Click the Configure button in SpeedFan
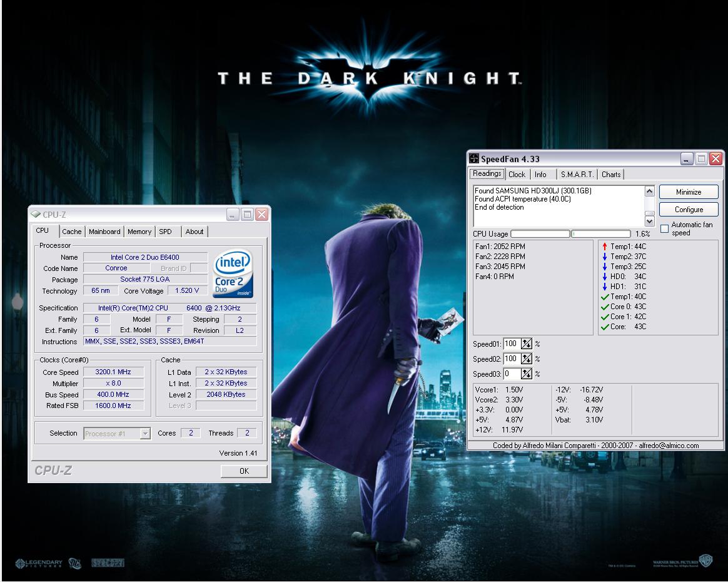The width and height of the screenshot is (728, 582). pos(689,210)
